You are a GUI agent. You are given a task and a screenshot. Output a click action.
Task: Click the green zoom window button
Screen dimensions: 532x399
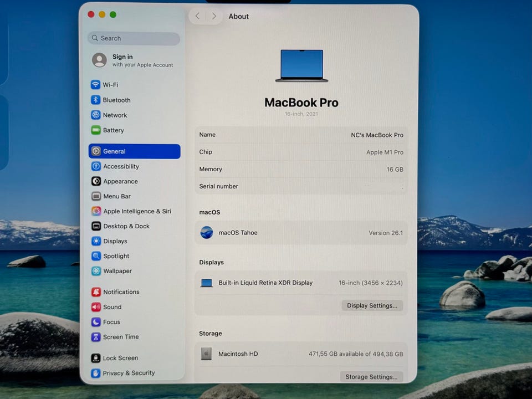tap(113, 14)
